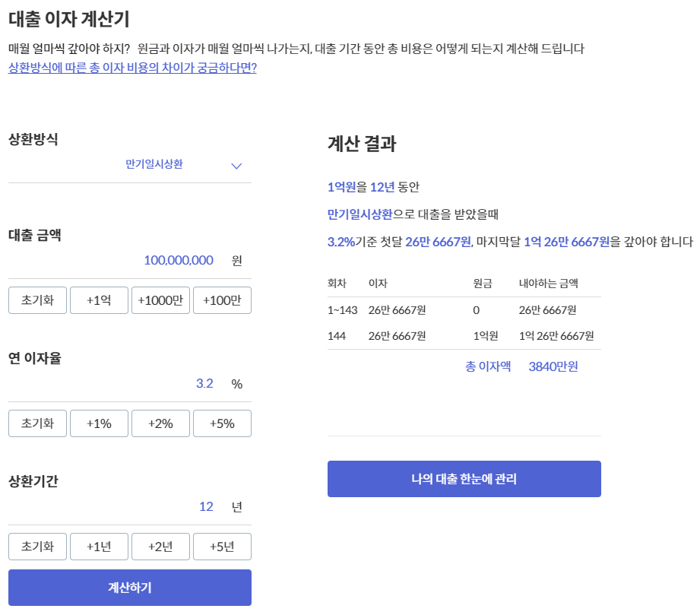Select the 총 이자액 label
The image size is (700, 615).
click(x=488, y=366)
